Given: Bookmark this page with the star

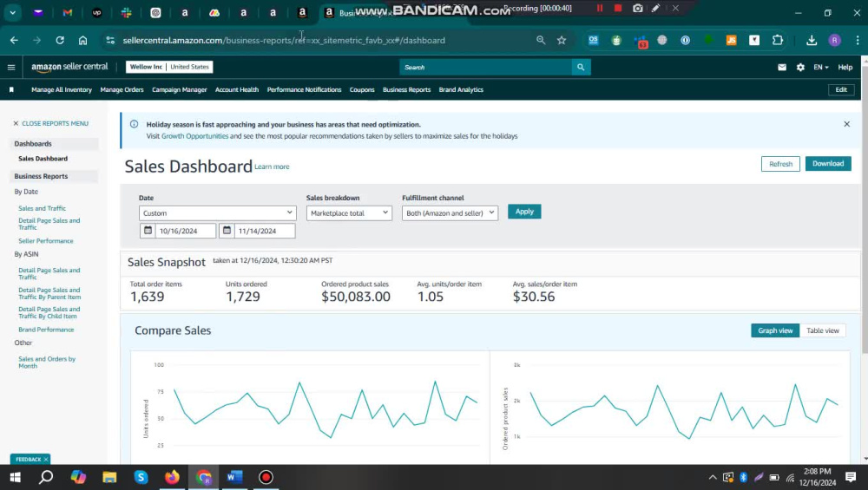Looking at the screenshot, I should [562, 41].
